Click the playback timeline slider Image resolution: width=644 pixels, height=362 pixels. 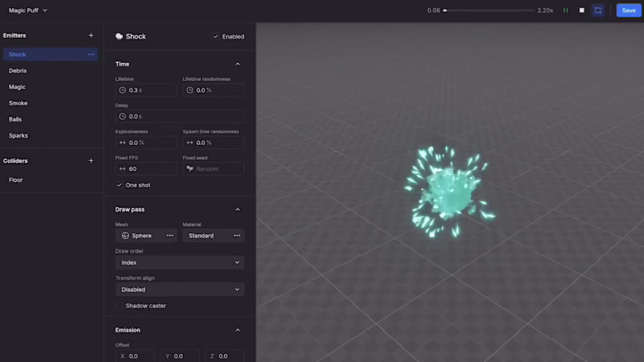pyautogui.click(x=489, y=10)
